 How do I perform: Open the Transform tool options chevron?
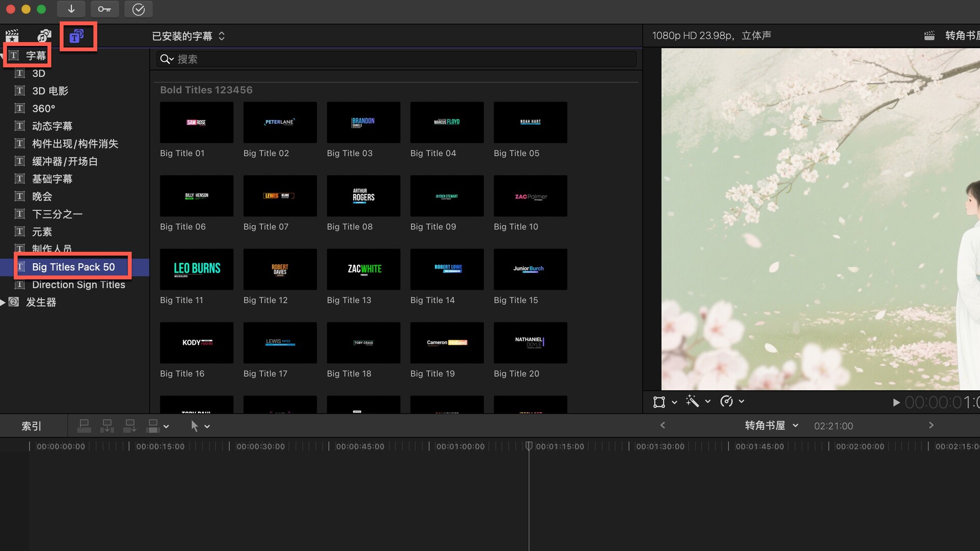[674, 402]
